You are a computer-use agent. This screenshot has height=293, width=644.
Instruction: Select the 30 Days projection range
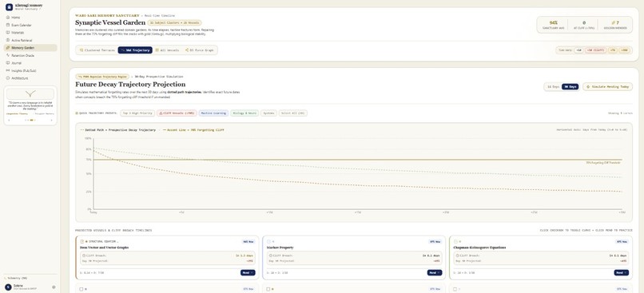click(570, 86)
